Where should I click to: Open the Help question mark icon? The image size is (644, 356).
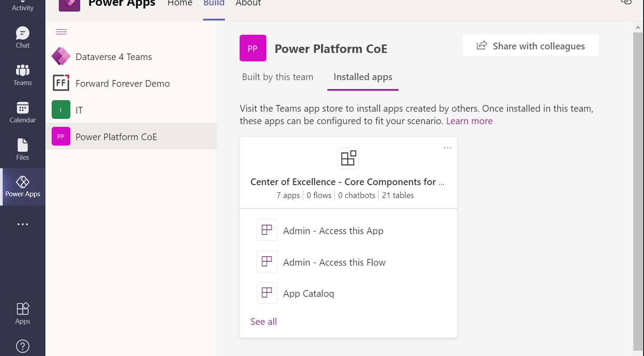point(23,346)
